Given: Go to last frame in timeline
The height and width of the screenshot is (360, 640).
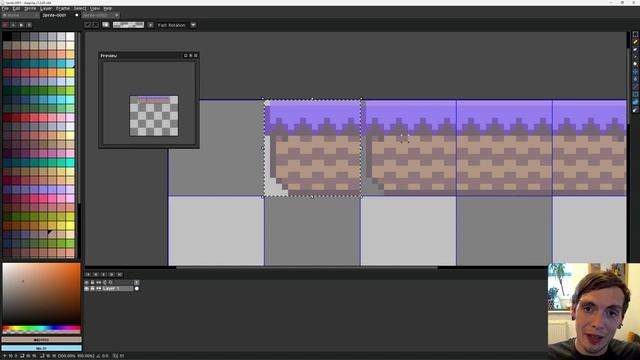Looking at the screenshot, I should pyautogui.click(x=120, y=275).
